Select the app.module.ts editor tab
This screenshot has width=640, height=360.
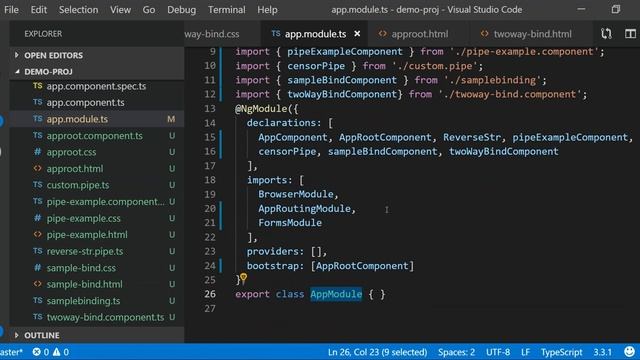tap(315, 34)
